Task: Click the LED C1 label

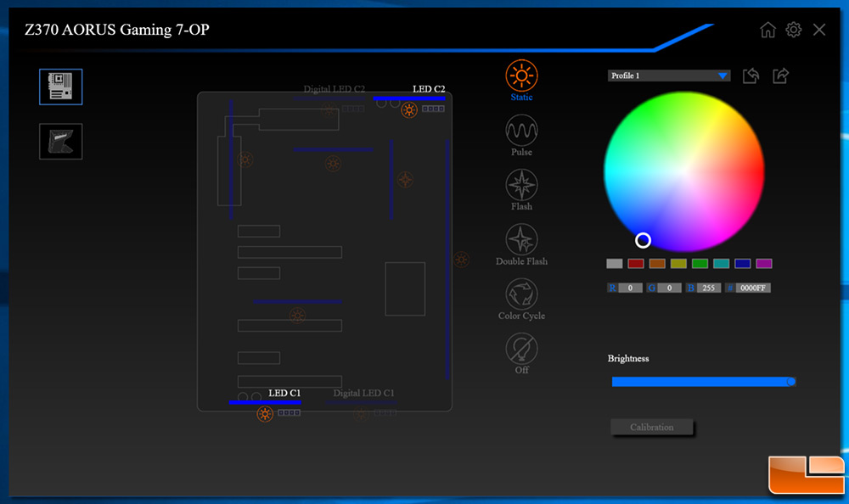Action: coord(284,393)
